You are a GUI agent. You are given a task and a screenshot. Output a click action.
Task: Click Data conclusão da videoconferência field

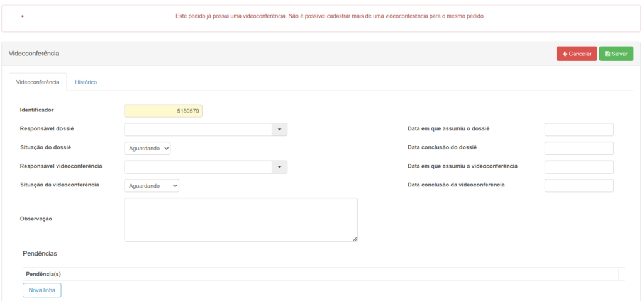click(579, 186)
